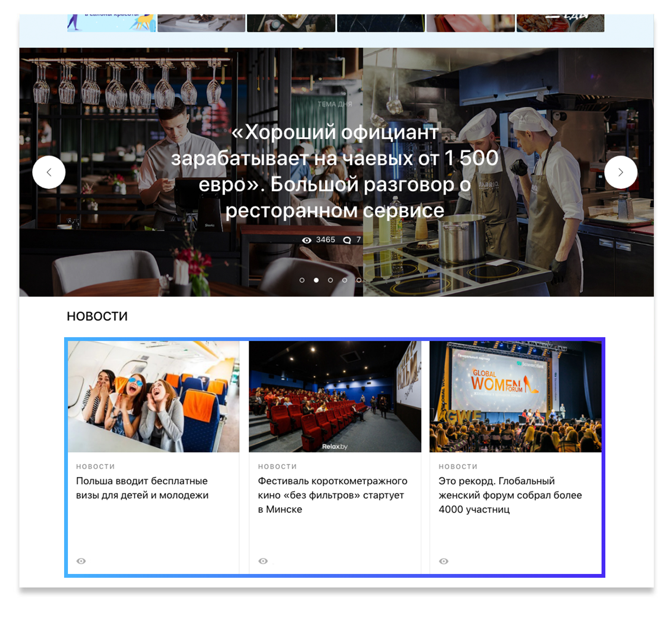
Task: Open «Это рекорд. Глобальный женский форум» article title
Action: coord(510,495)
